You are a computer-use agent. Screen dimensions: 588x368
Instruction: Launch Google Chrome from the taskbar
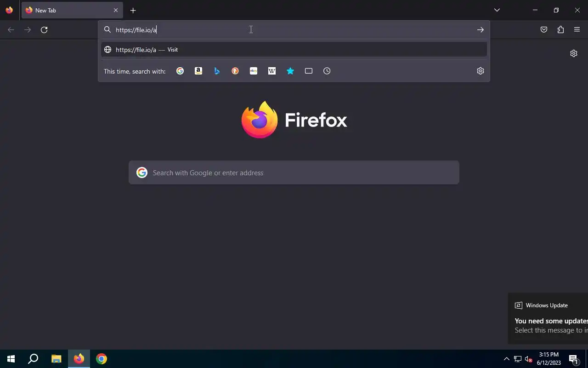click(x=102, y=359)
